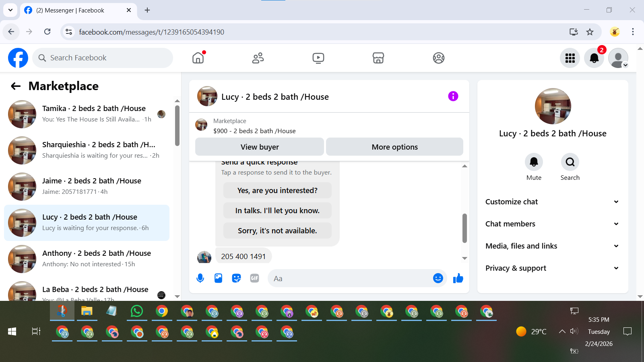Click the chat header title Lucy · 2 beds 2 bath /House

tap(275, 97)
